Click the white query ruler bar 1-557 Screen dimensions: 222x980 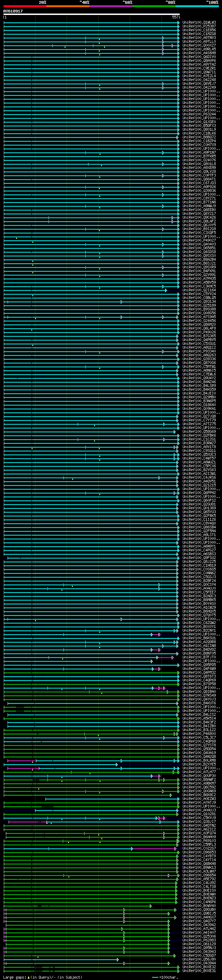click(x=92, y=14)
